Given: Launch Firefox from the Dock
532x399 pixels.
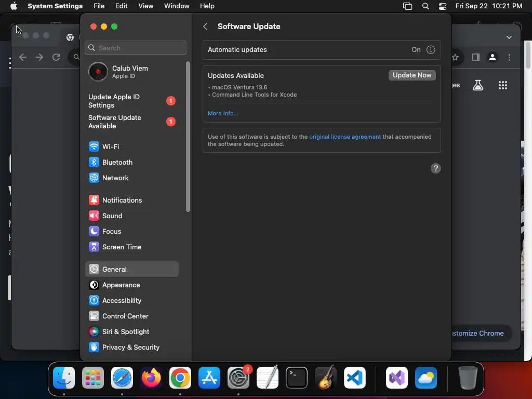Looking at the screenshot, I should pos(151,378).
